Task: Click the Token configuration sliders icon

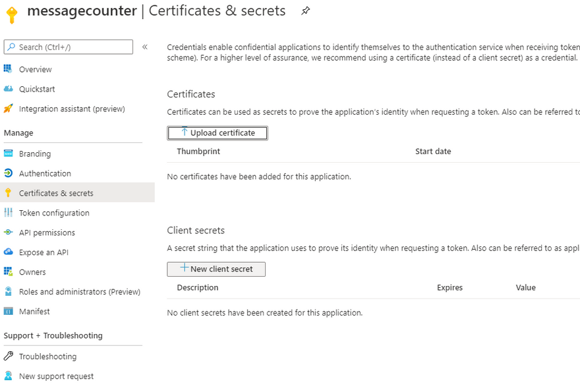Action: [x=8, y=213]
